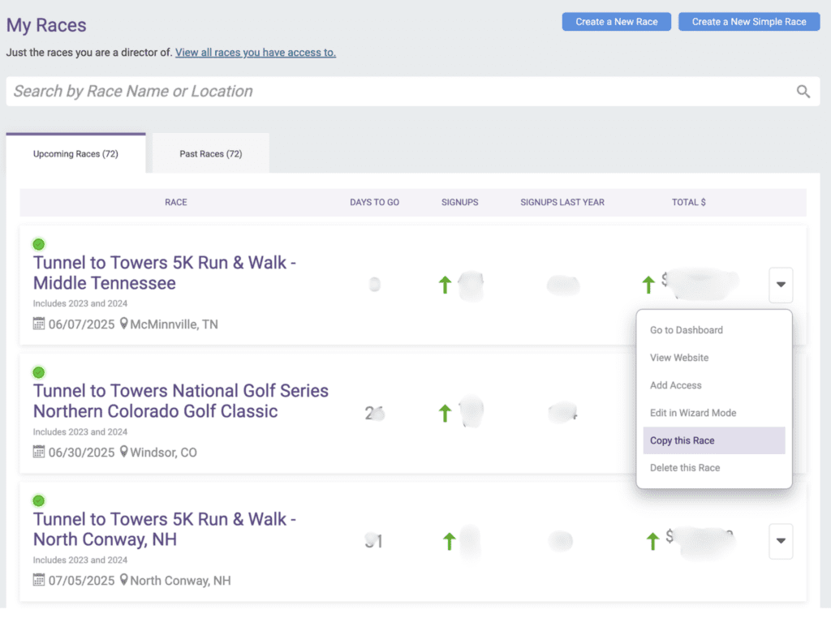Open View all races you have access to link
This screenshot has width=831, height=644.
click(256, 53)
